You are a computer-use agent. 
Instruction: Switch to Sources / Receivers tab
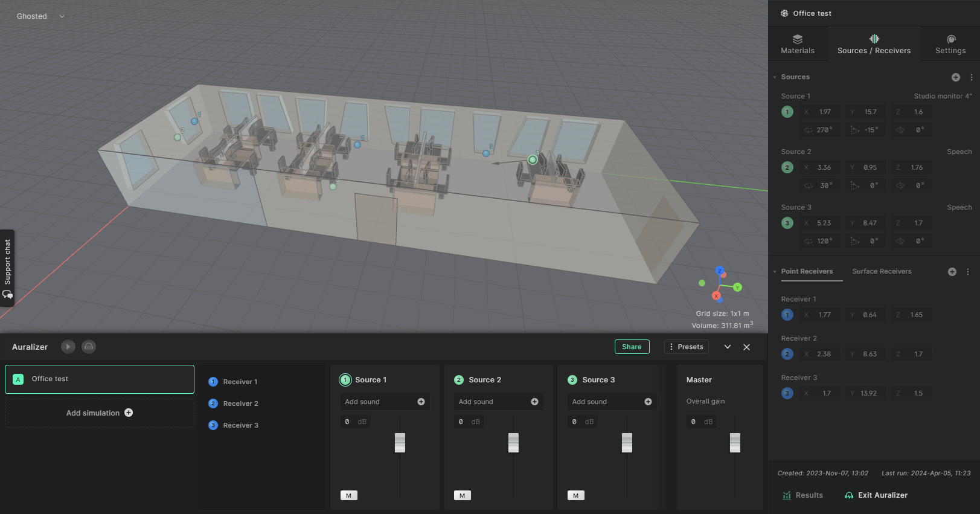[x=874, y=44]
